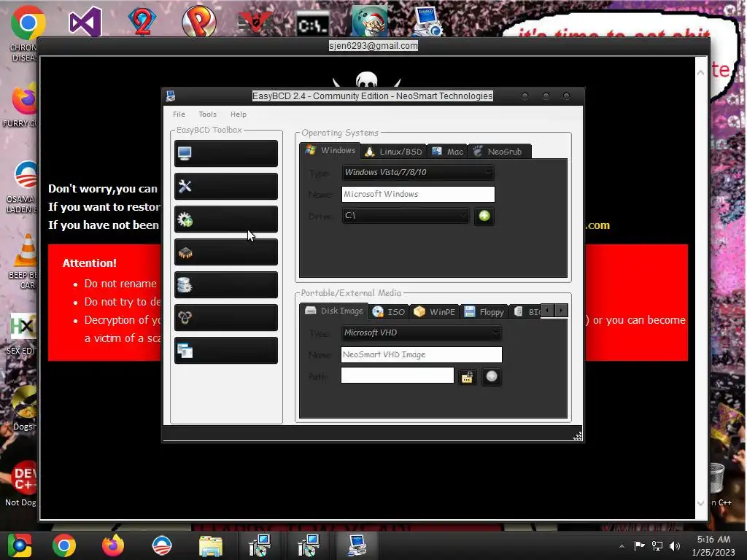The width and height of the screenshot is (747, 560).
Task: Click the EasyBCD taskbar button
Action: coord(357,545)
